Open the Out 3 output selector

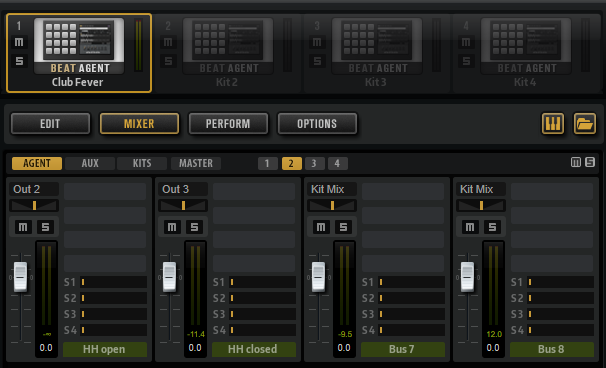[183, 189]
